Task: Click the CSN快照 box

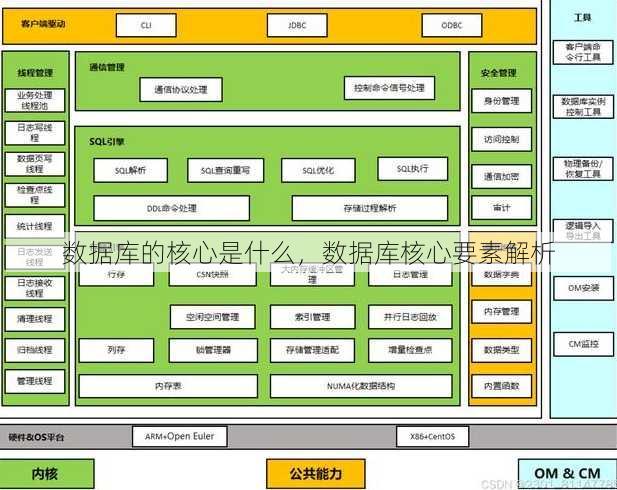Action: point(213,274)
